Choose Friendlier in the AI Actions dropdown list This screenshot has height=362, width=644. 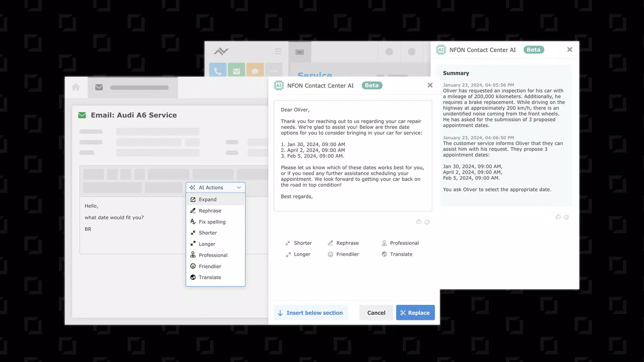tap(215, 266)
